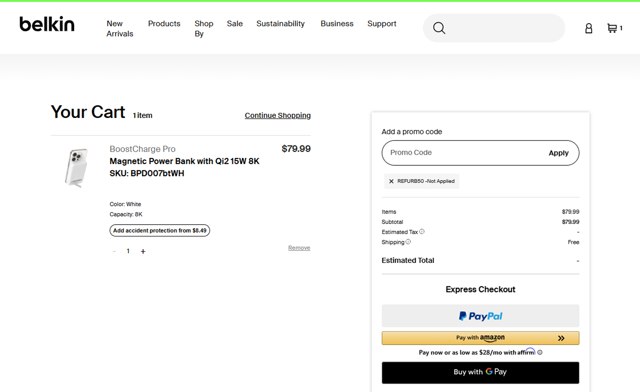Click the $79.99 item price
Image resolution: width=640 pixels, height=392 pixels.
pos(296,149)
